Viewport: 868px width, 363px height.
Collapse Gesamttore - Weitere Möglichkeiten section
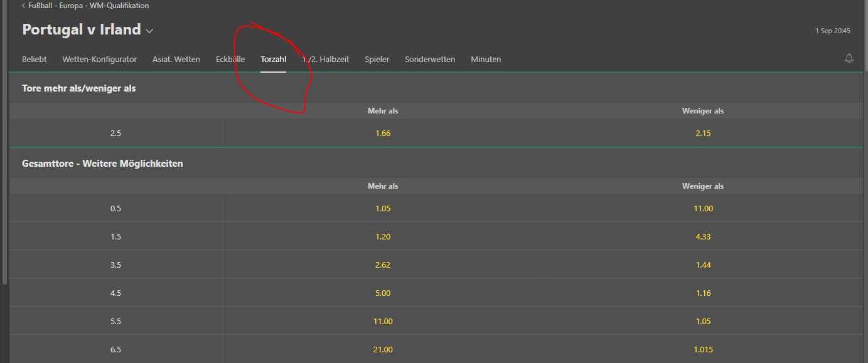[102, 164]
